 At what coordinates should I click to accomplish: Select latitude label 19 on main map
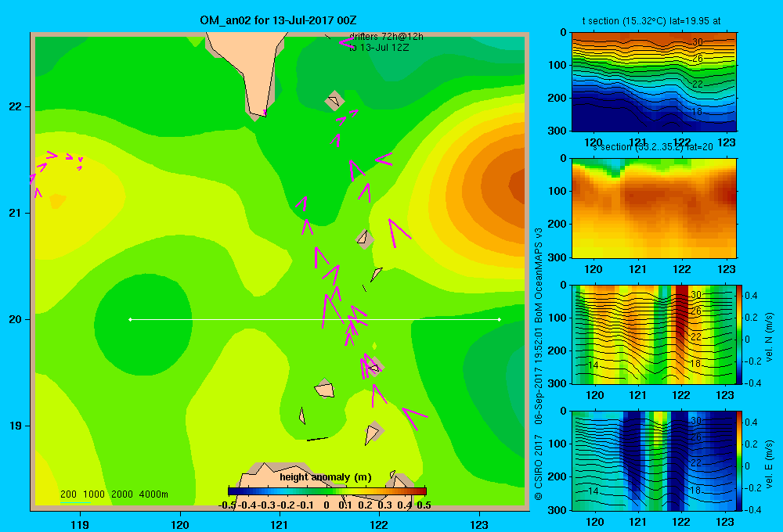pyautogui.click(x=16, y=426)
